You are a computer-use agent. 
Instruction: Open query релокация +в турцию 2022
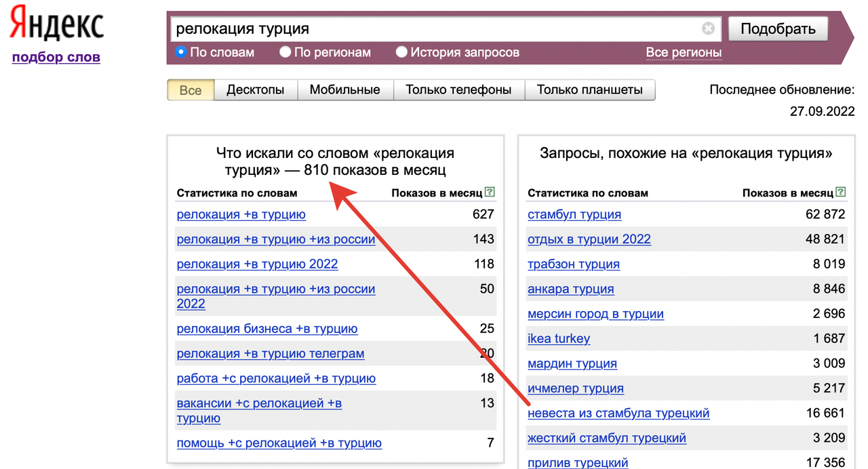(257, 264)
